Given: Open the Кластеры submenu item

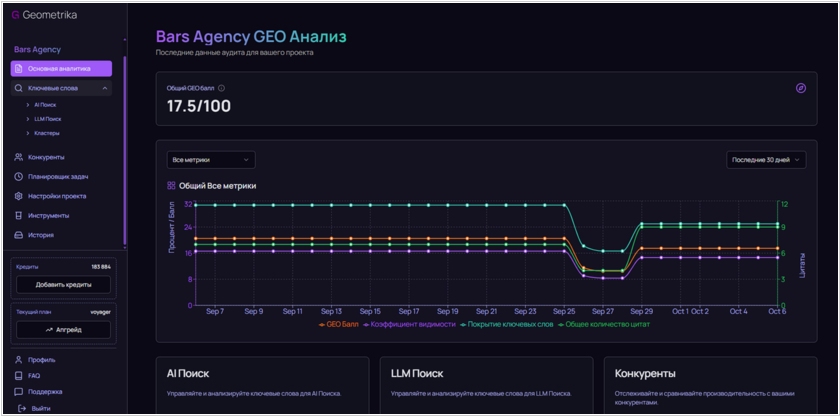Looking at the screenshot, I should [47, 133].
